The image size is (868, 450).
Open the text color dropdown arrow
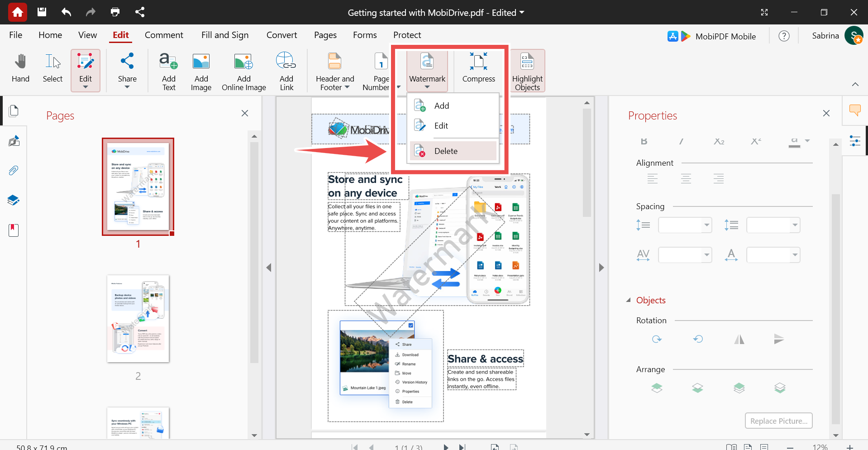point(807,141)
